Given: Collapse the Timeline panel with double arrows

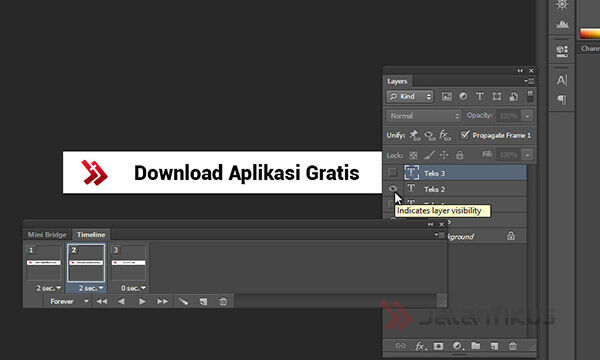Looking at the screenshot, I should [x=430, y=224].
